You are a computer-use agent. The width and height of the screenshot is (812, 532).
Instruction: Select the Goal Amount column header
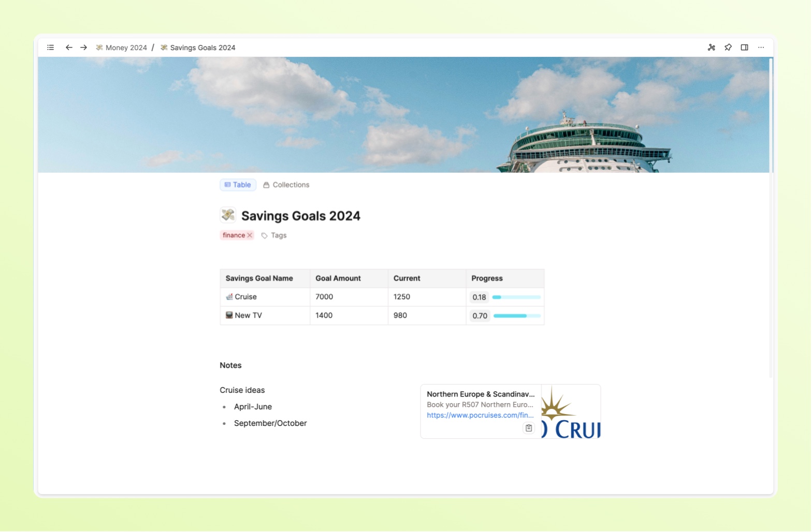[x=338, y=278]
